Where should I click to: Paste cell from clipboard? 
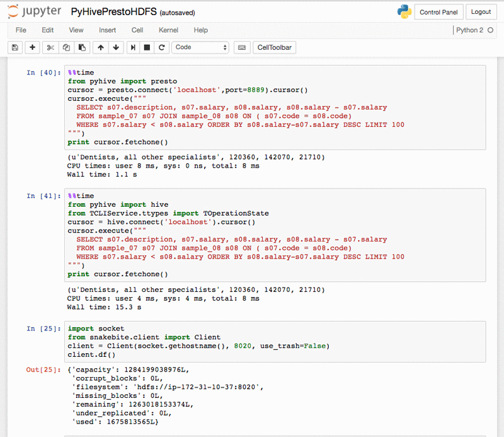(x=83, y=47)
